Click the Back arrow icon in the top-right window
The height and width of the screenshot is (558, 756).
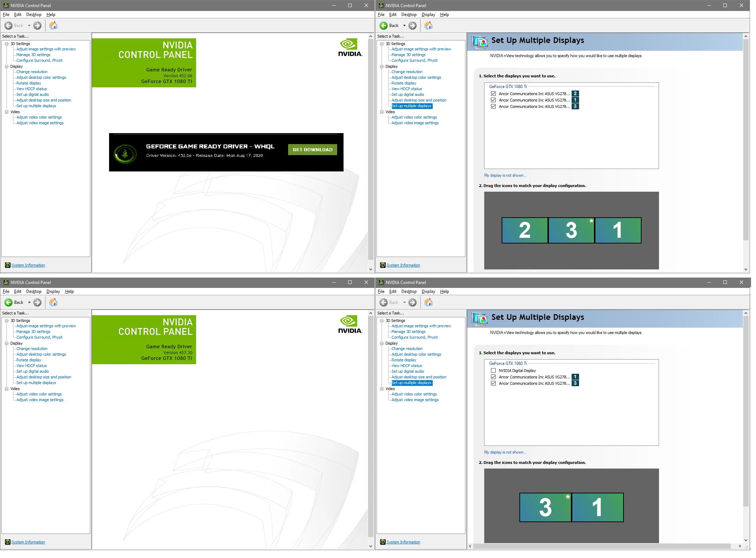(x=384, y=26)
